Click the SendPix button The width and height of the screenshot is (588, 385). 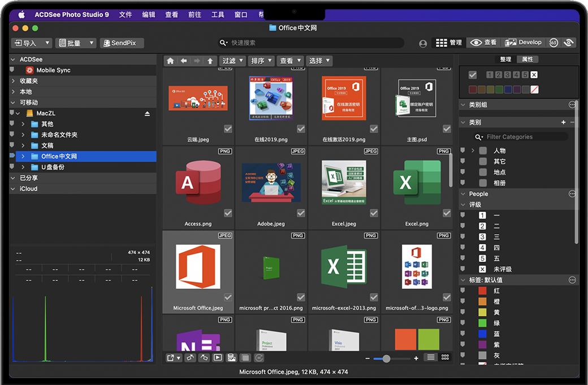click(122, 43)
